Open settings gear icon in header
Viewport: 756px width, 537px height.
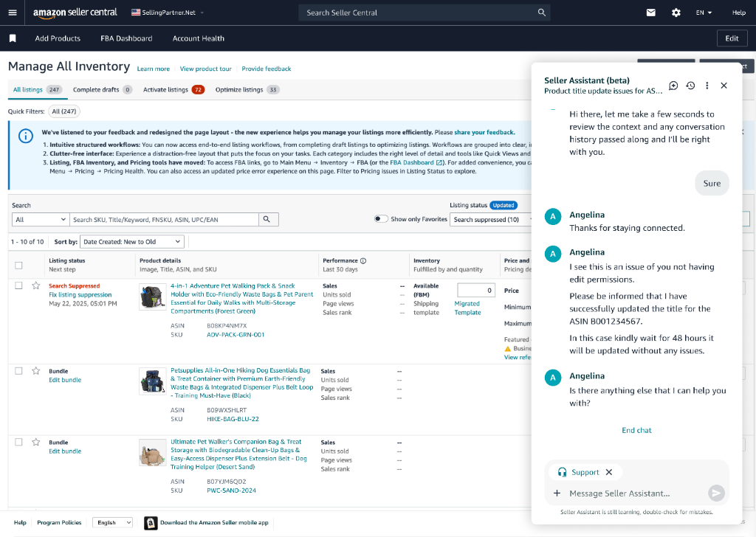(676, 13)
